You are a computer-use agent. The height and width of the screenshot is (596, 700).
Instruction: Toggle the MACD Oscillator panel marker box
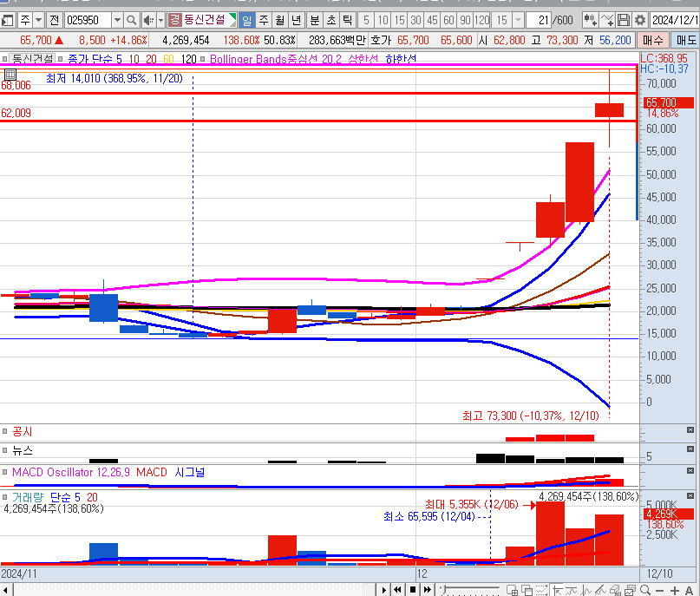[x=4, y=472]
